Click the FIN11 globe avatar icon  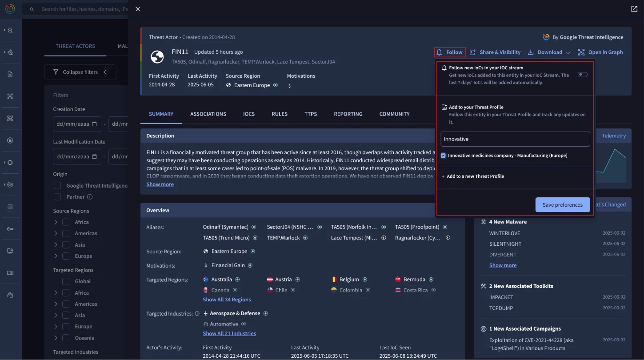point(157,57)
